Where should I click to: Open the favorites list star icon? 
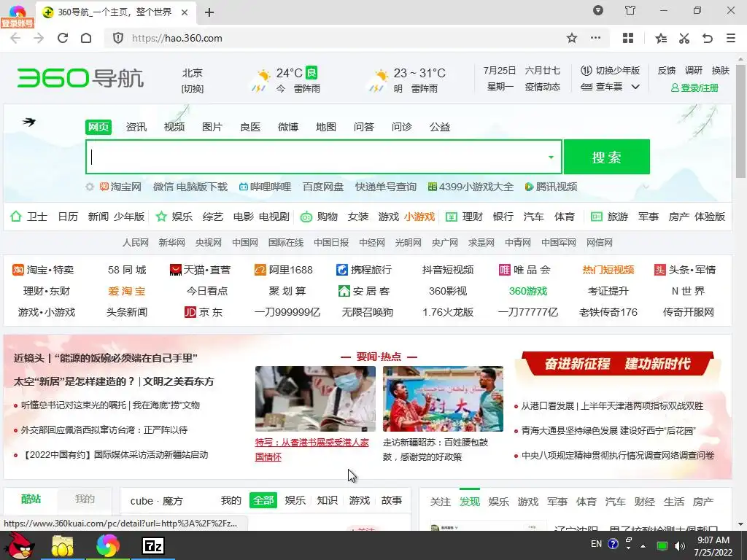tap(661, 38)
